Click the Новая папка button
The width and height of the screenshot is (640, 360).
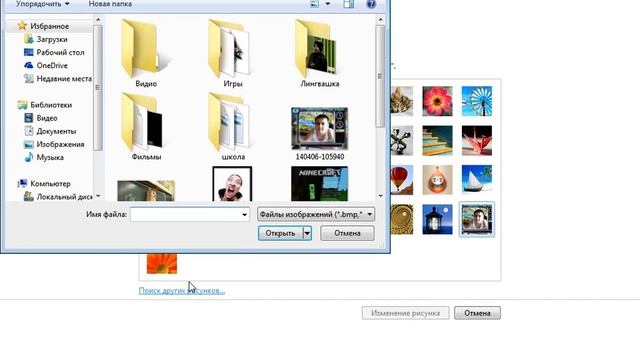coord(110,4)
